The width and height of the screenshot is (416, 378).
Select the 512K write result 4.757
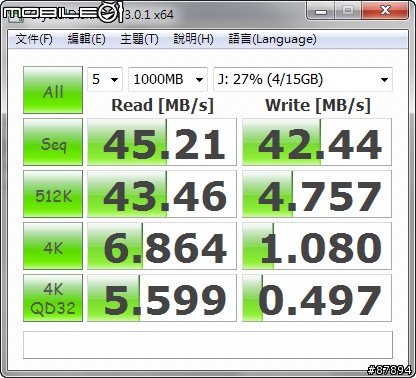click(317, 194)
